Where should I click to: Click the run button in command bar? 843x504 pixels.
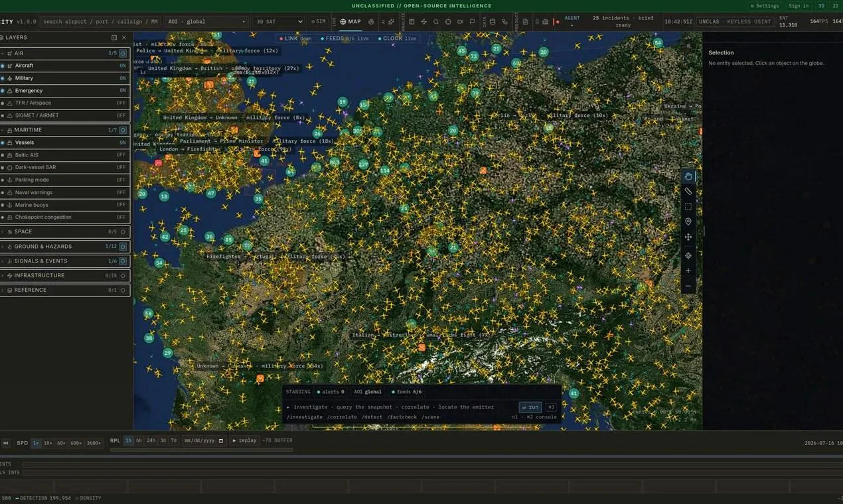click(530, 407)
